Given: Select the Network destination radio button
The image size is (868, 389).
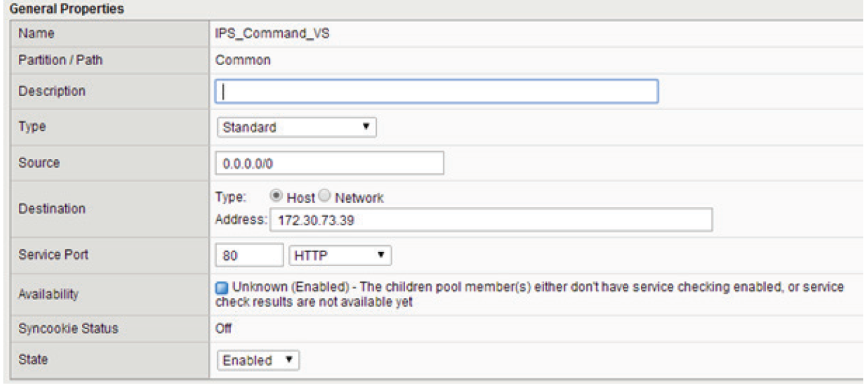Looking at the screenshot, I should pos(324,198).
